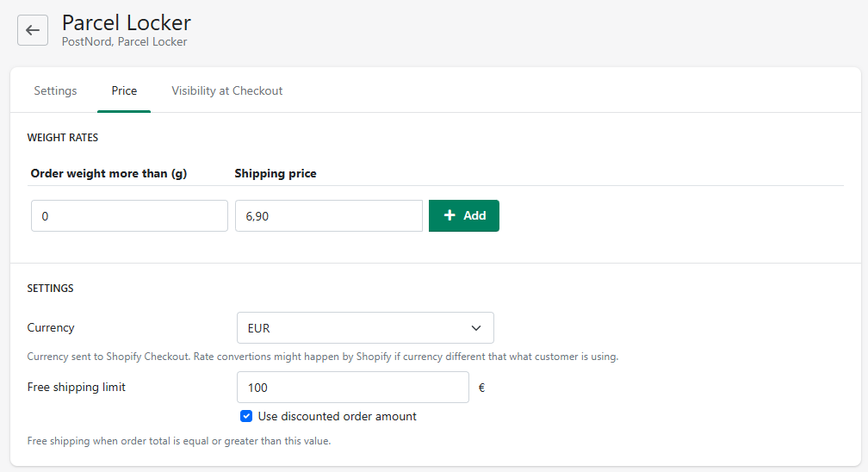868x472 pixels.
Task: Click the Free shipping limit input with 100
Action: [352, 388]
